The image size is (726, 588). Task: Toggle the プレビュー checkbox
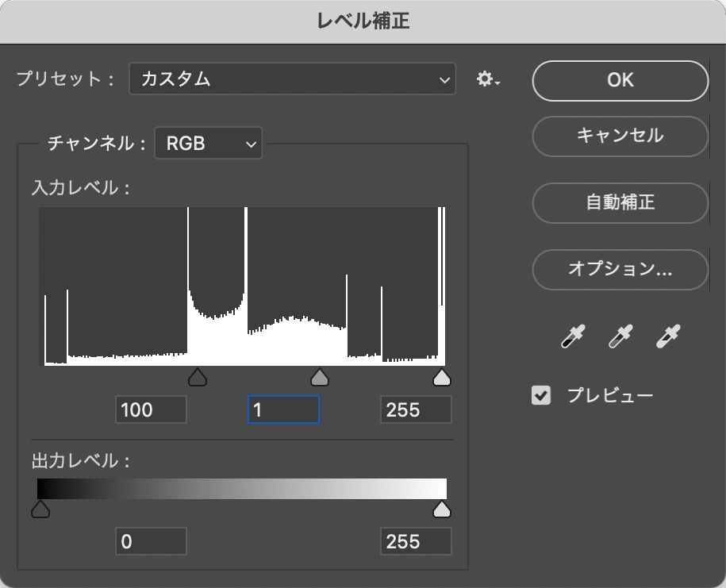(x=541, y=395)
